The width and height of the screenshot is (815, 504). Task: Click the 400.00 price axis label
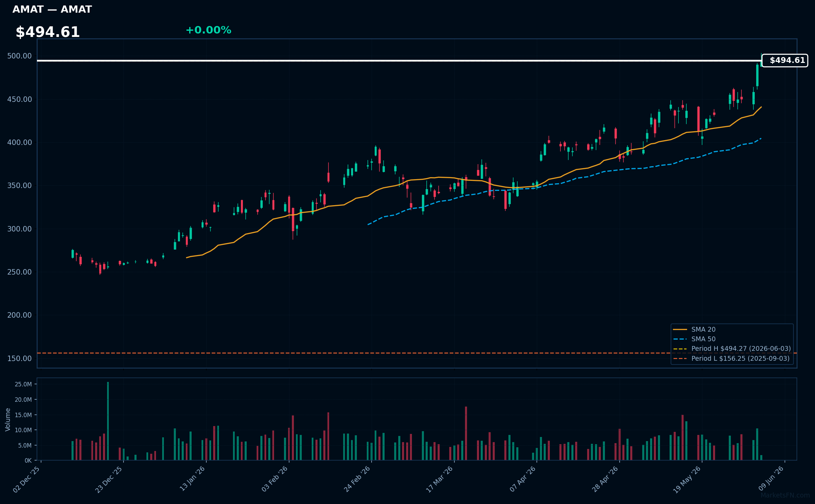[20, 143]
